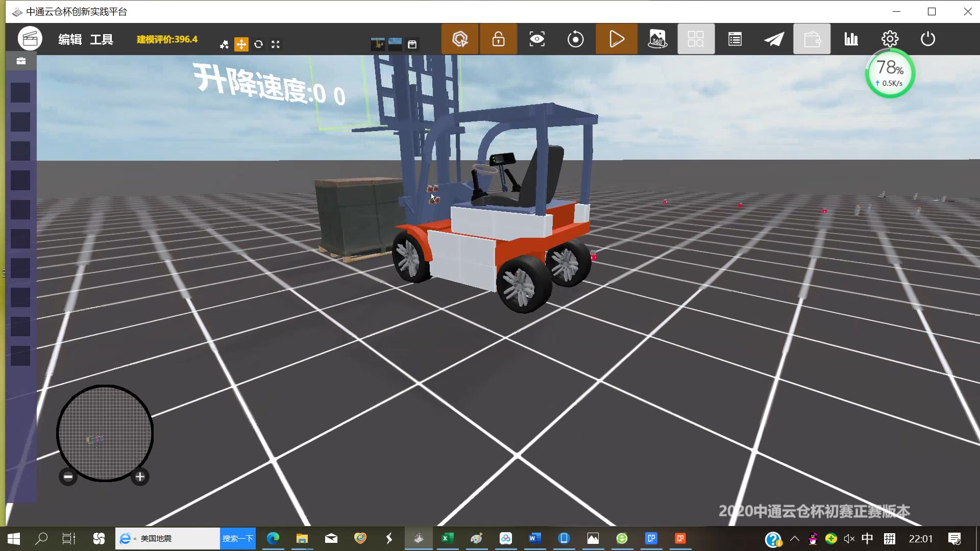Click the fullscreen expand arrows icon
Viewport: 980px width, 551px height.
pos(276,44)
